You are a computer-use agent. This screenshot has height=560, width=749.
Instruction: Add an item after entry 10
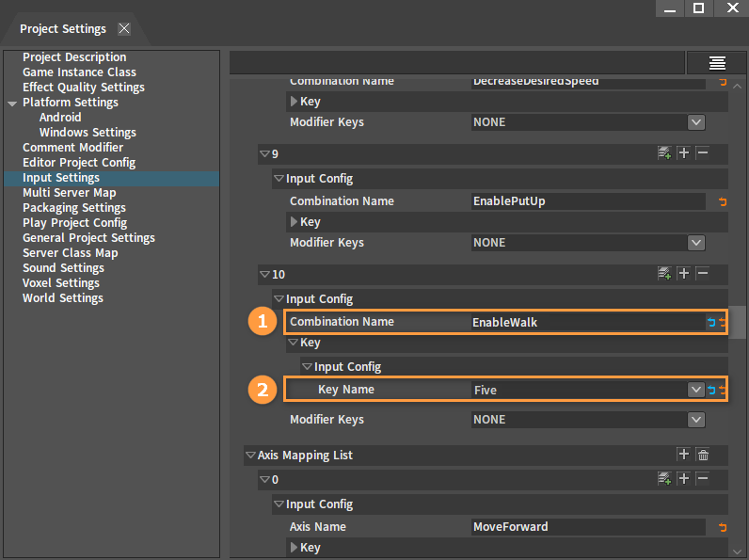point(683,273)
